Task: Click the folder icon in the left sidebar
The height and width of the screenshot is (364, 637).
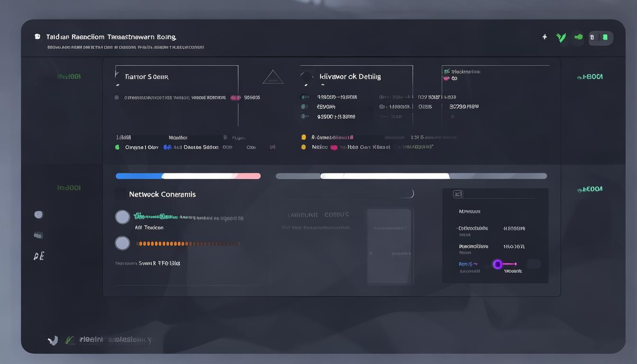Action: [x=38, y=235]
